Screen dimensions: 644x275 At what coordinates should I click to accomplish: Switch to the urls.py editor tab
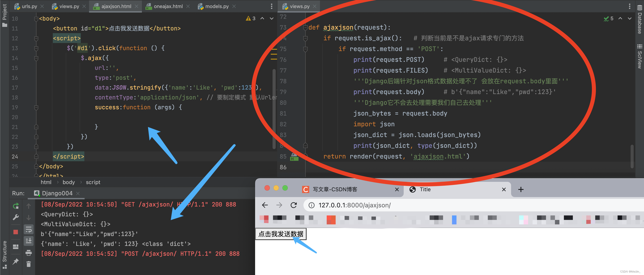tap(26, 6)
